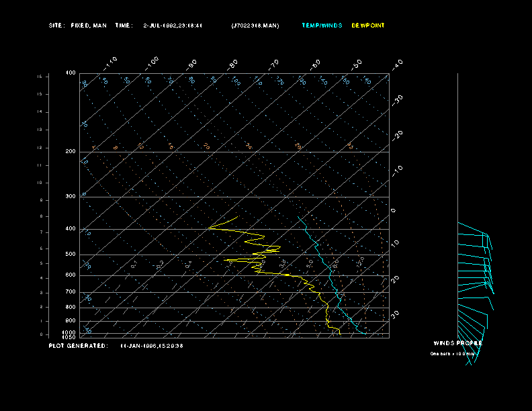This screenshot has width=532, height=411.
Task: Select the site name 'FIXED, MAN'
Action: (89, 26)
